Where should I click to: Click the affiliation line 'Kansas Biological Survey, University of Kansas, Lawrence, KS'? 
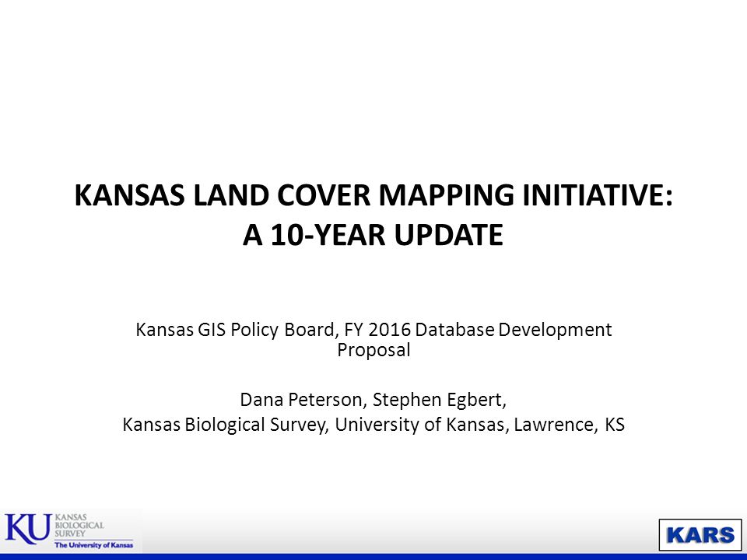[x=373, y=425]
